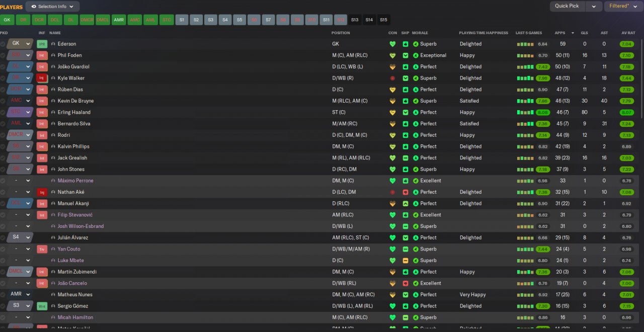Screen dimensions: 644x332
Task: Click Bernardo Silva's Int status badge
Action: (x=42, y=124)
